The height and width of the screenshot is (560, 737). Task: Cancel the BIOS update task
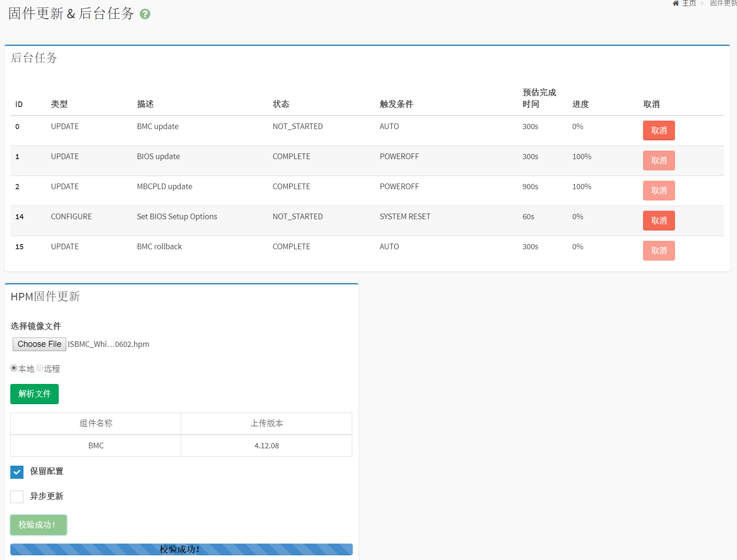(659, 161)
